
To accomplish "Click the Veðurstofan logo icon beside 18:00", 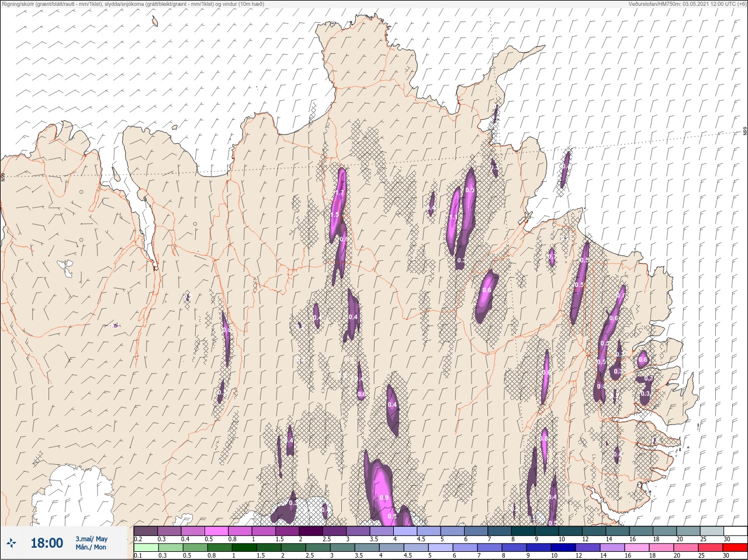I will pos(12,543).
